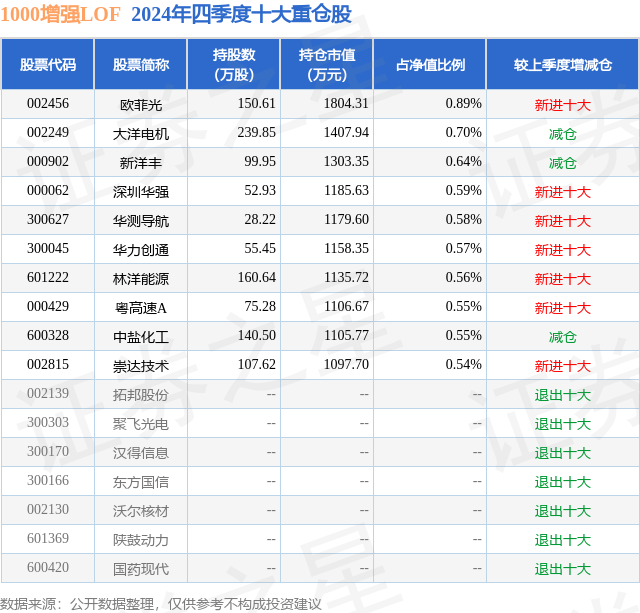This screenshot has height=613, width=640.
Task: Select the 持仓市值(万元) column header
Action: pyautogui.click(x=327, y=64)
